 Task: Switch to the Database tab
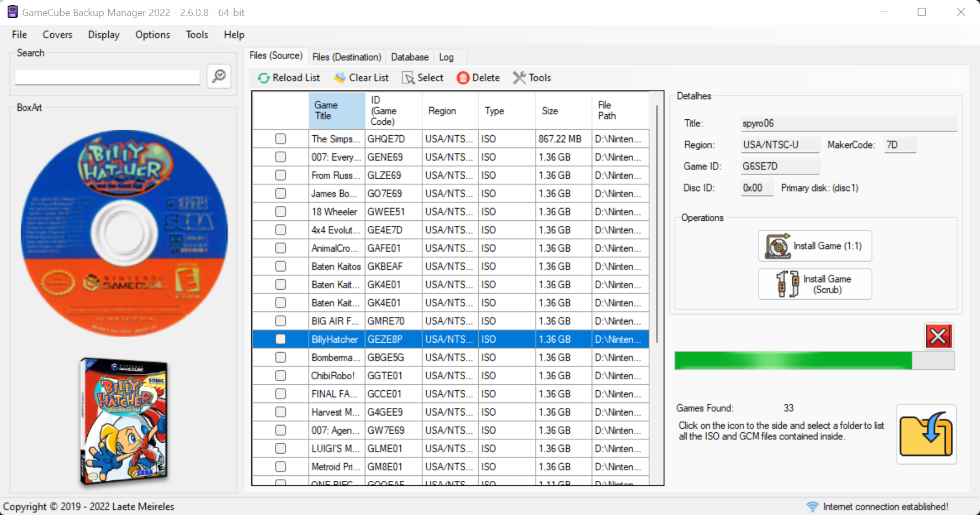pos(410,56)
